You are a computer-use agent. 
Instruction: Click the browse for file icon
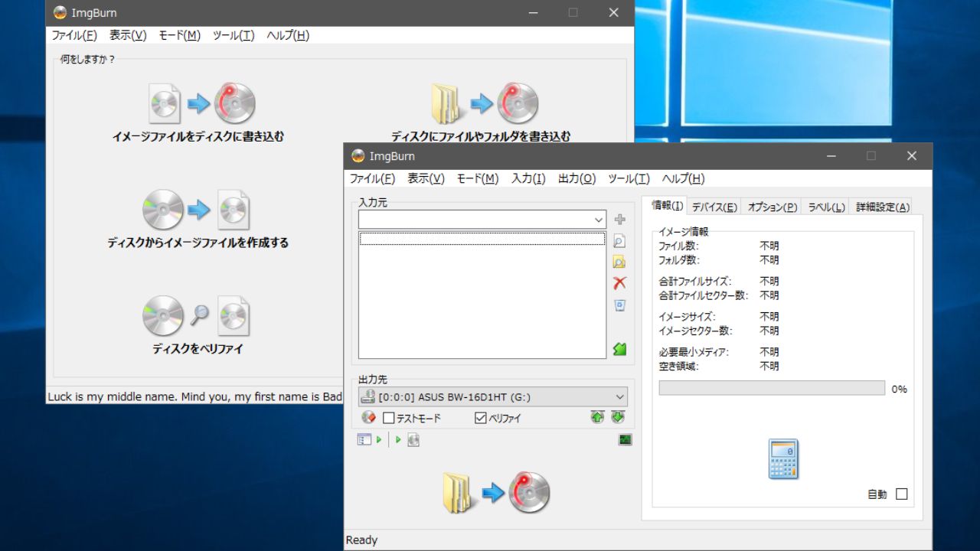coord(619,241)
